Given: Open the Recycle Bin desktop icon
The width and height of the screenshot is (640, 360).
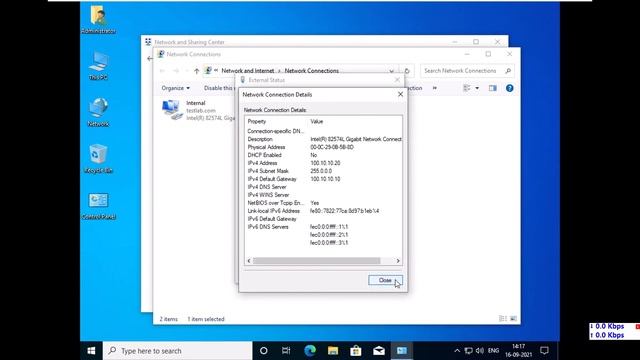Looking at the screenshot, I should [98, 158].
